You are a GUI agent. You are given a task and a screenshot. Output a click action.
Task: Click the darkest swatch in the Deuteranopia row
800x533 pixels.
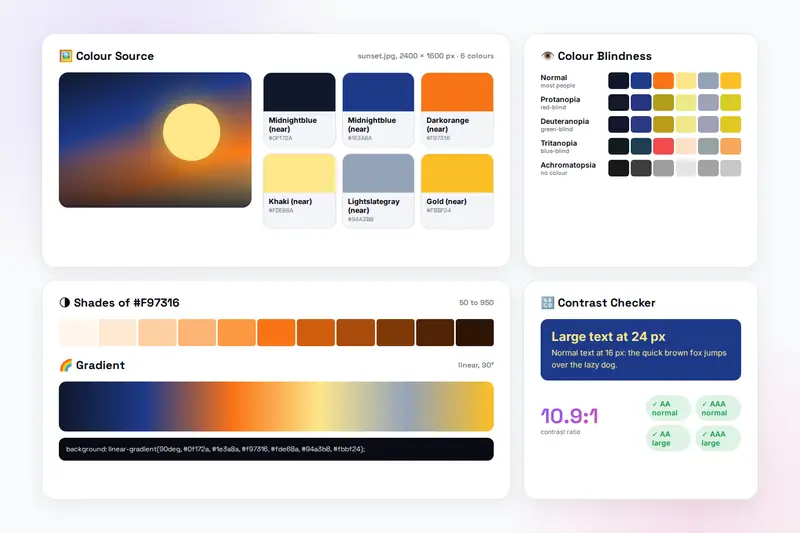[x=618, y=124]
